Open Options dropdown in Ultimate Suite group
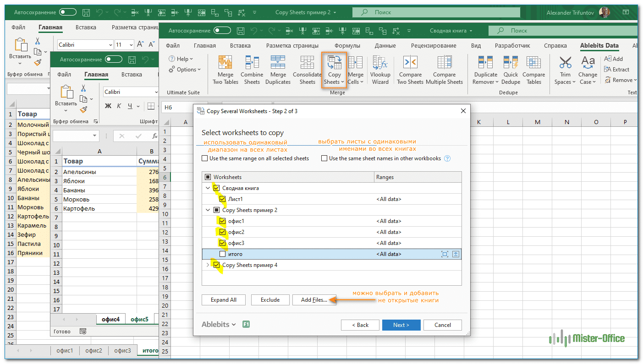The height and width of the screenshot is (364, 643). click(x=185, y=70)
